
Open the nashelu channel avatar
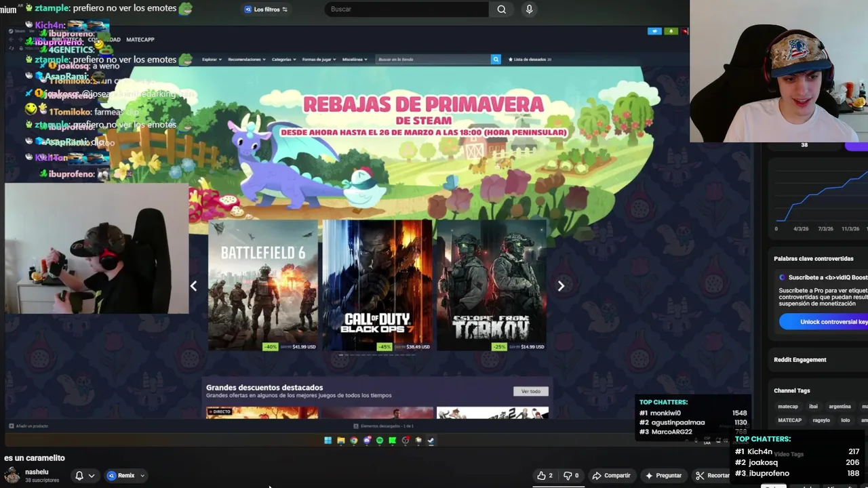[12, 475]
